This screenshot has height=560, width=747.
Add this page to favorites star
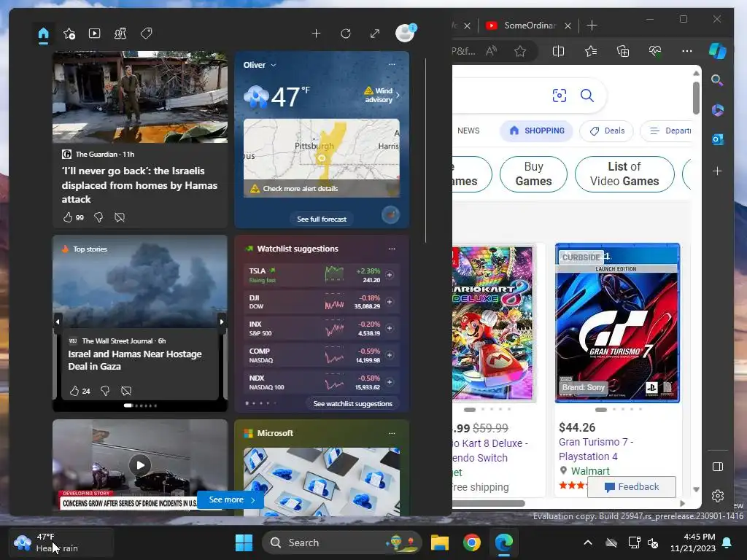point(520,51)
